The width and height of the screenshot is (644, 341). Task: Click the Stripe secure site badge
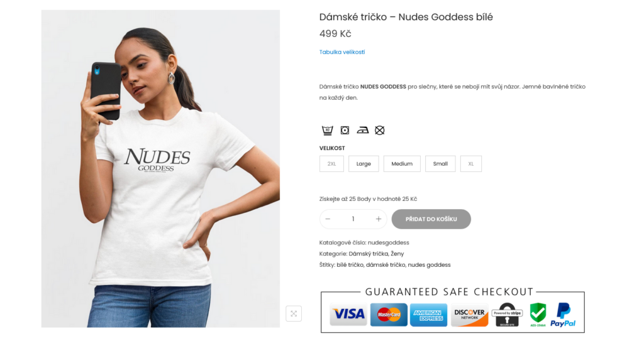[x=508, y=315]
